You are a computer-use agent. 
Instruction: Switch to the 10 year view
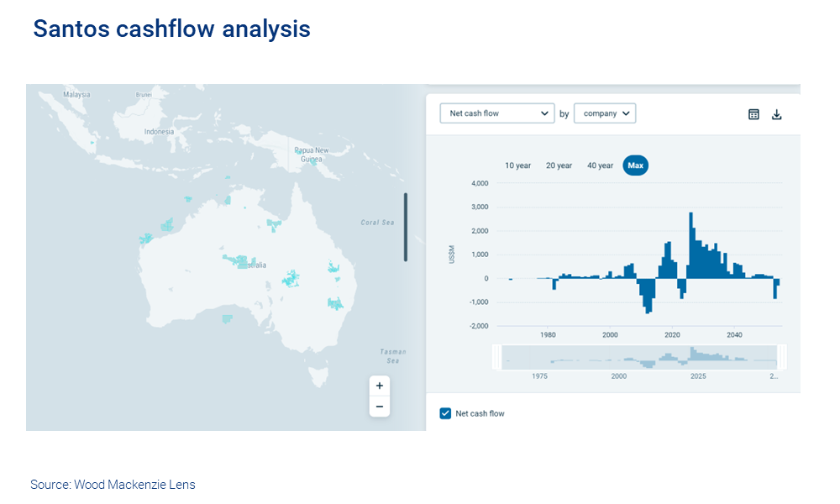click(517, 165)
